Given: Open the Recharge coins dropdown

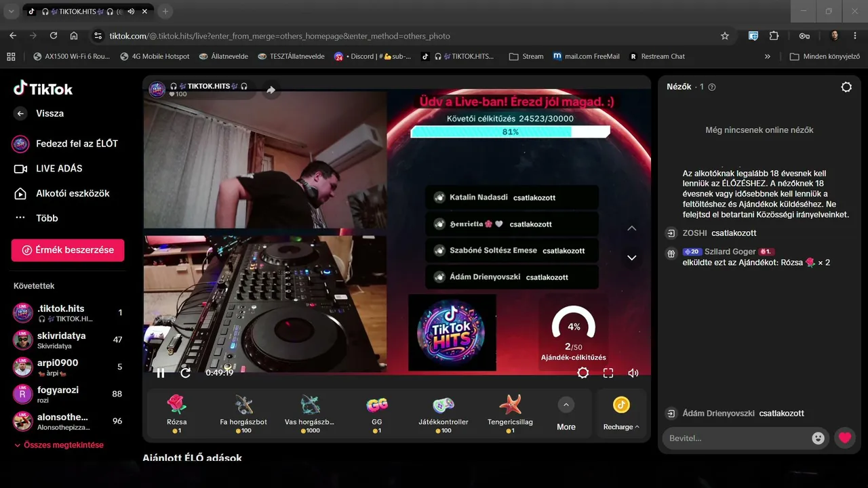Looking at the screenshot, I should (x=621, y=413).
